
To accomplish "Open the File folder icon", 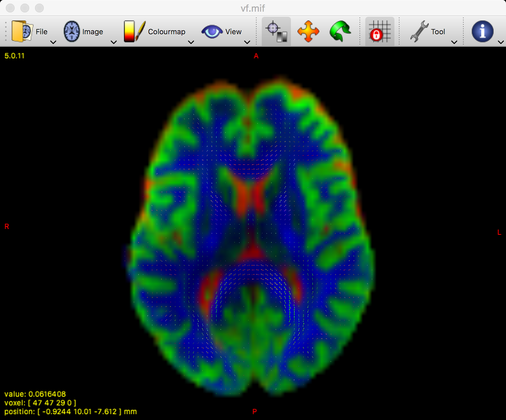I will [22, 31].
